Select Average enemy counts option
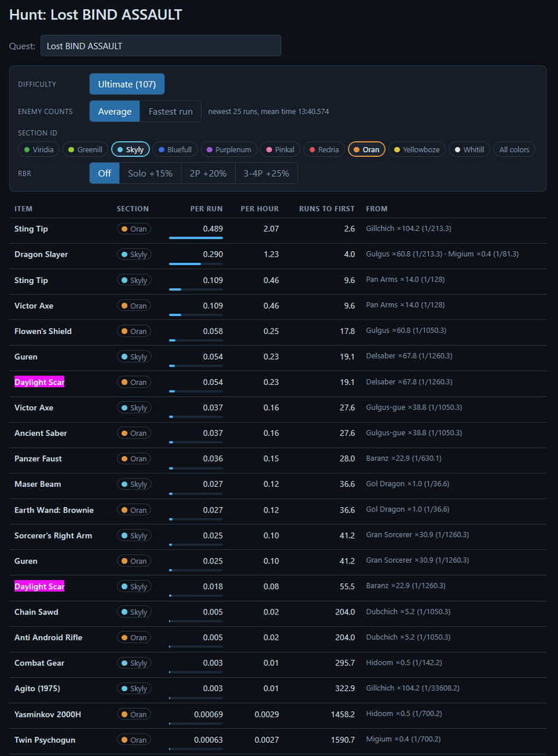Image resolution: width=558 pixels, height=756 pixels. [115, 112]
